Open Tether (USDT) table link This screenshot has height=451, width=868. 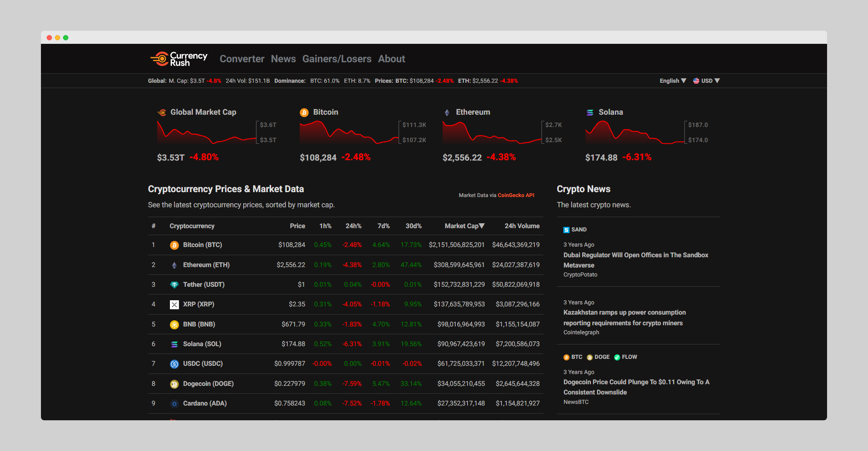click(x=203, y=285)
